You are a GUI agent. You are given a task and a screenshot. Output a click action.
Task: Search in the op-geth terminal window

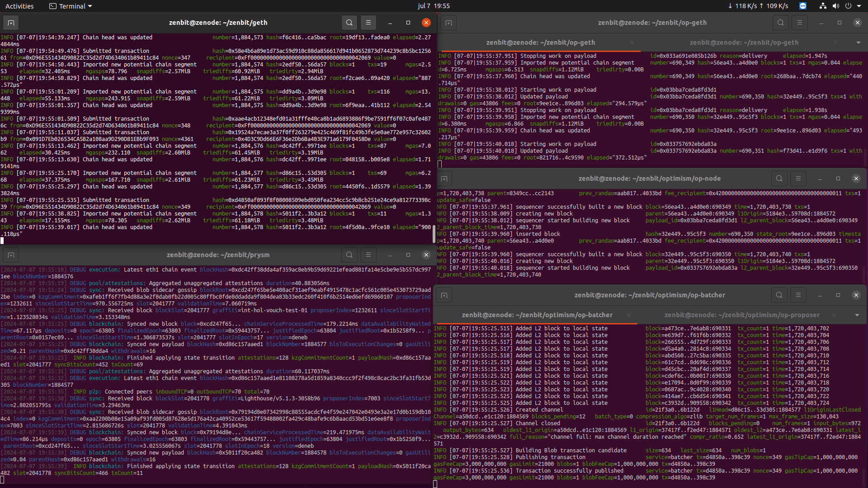[781, 23]
